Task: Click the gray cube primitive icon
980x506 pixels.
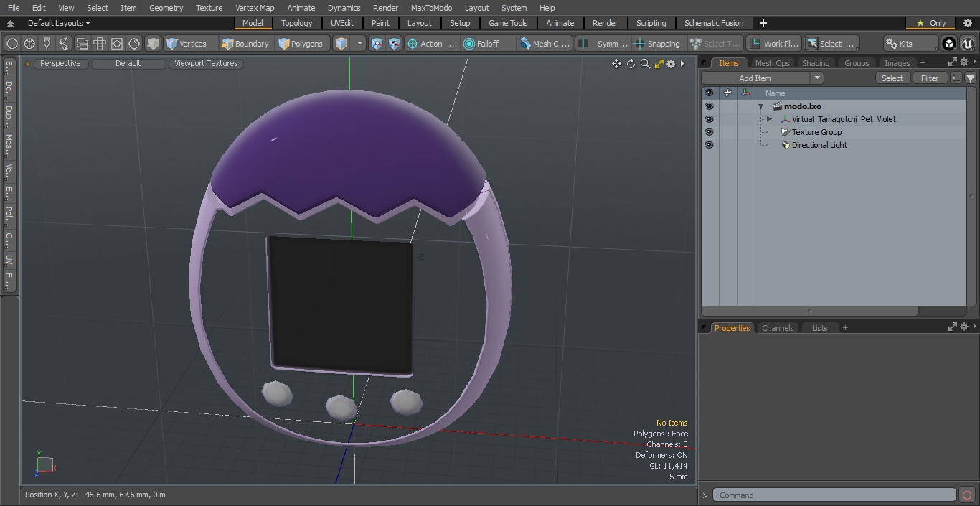Action: tap(153, 44)
